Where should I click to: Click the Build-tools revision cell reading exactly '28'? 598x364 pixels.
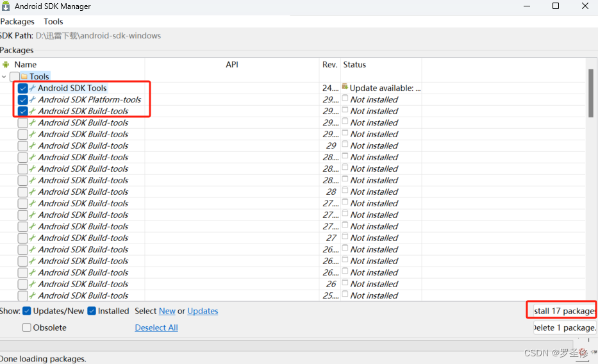point(331,192)
